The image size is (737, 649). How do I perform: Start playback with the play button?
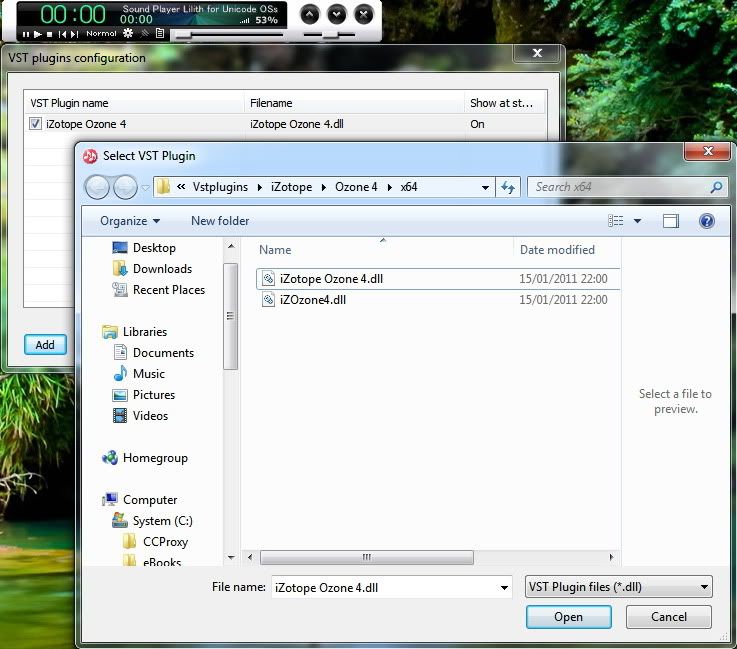[38, 34]
